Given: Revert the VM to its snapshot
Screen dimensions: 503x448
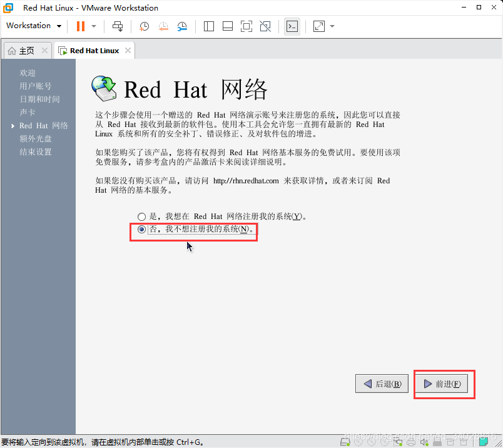Looking at the screenshot, I should pyautogui.click(x=163, y=26).
